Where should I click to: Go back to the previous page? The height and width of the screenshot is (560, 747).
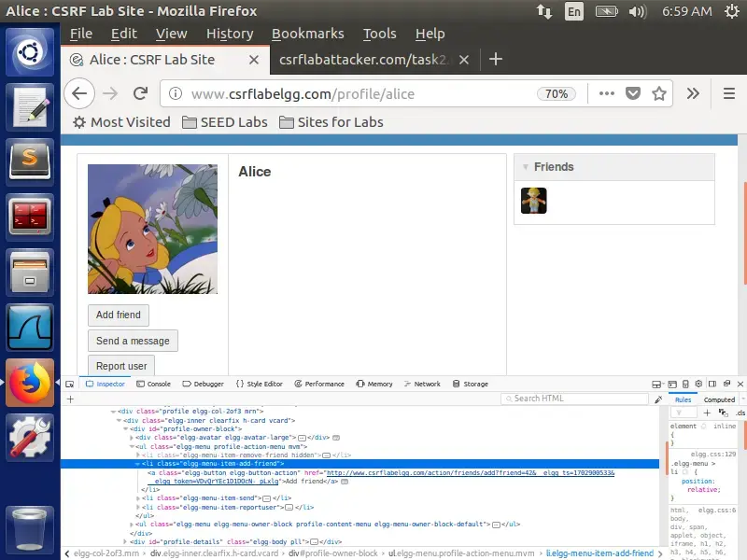point(79,93)
